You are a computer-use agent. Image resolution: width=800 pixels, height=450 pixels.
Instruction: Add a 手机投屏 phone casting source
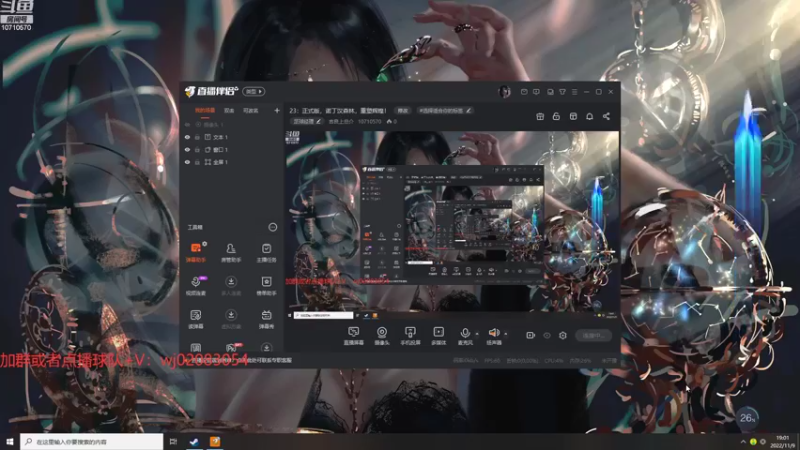tap(410, 336)
